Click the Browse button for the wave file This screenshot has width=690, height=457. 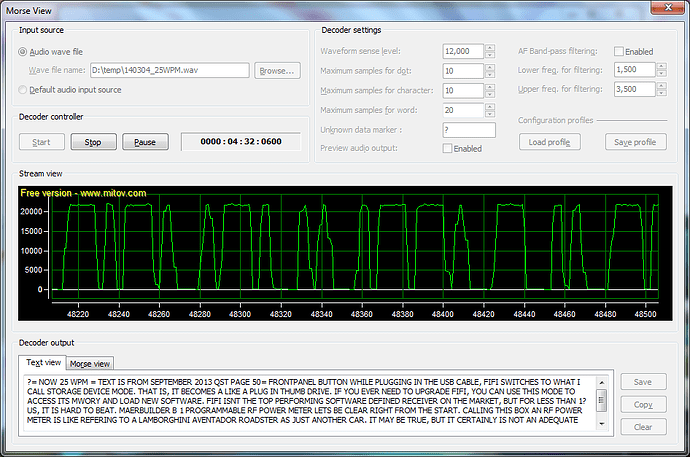tap(276, 70)
